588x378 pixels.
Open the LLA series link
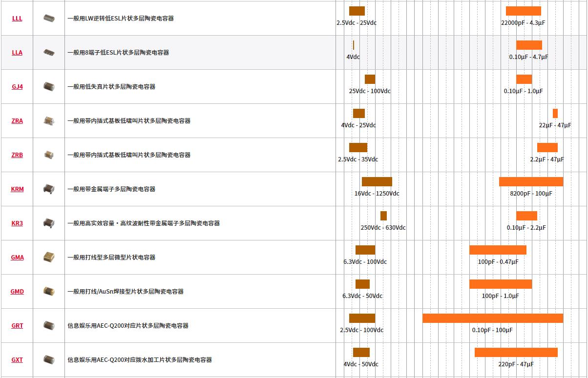click(17, 53)
